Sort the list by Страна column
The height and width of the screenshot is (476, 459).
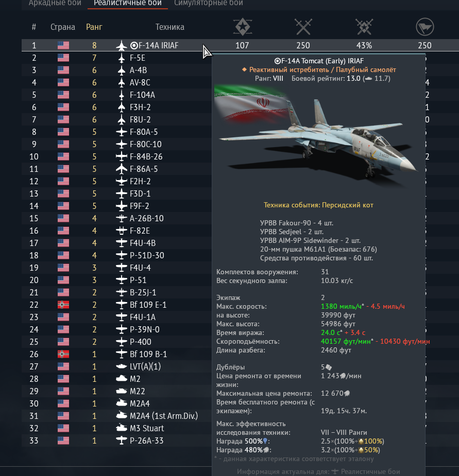coord(63,27)
